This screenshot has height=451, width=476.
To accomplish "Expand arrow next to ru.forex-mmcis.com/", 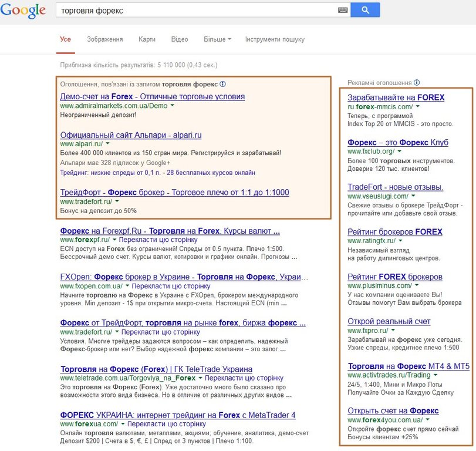I will (x=418, y=106).
